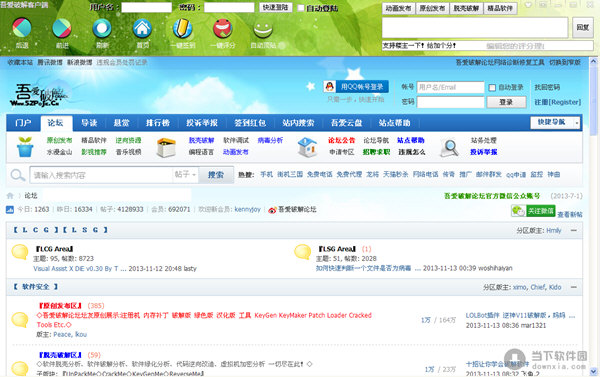Click the 用户名 field in top toolbar
Screen dimensions: 600x377
(x=147, y=8)
